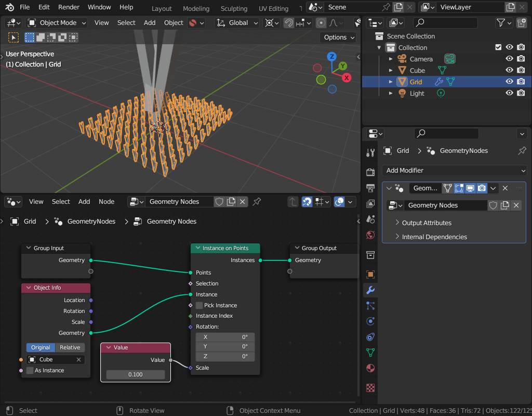532x416 pixels.
Task: Open the node editor Node menu
Action: pos(106,202)
